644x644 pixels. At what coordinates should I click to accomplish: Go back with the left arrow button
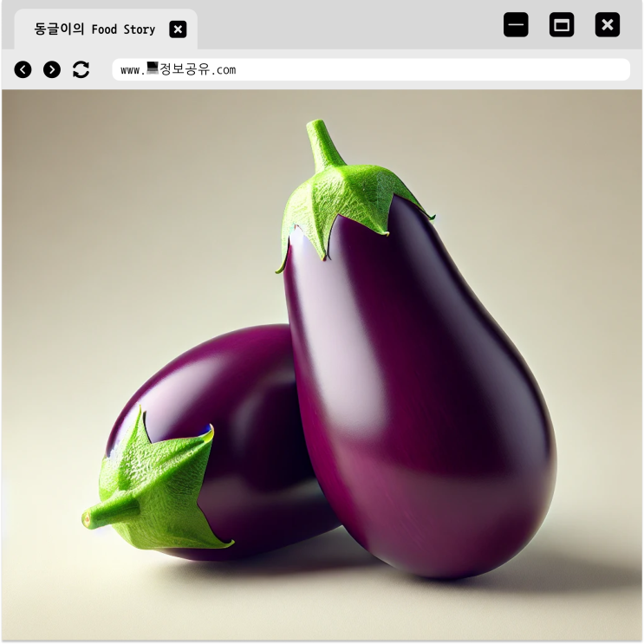pos(23,69)
